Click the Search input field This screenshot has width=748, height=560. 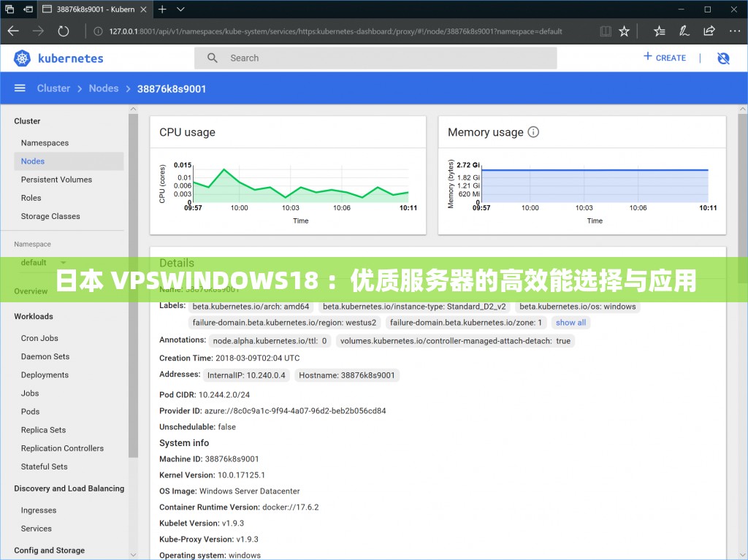375,58
